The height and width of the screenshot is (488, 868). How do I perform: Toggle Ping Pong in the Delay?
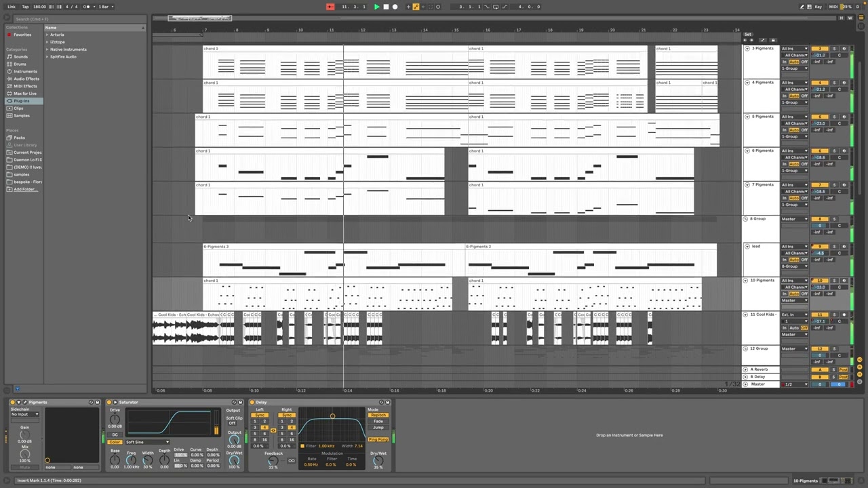(378, 440)
